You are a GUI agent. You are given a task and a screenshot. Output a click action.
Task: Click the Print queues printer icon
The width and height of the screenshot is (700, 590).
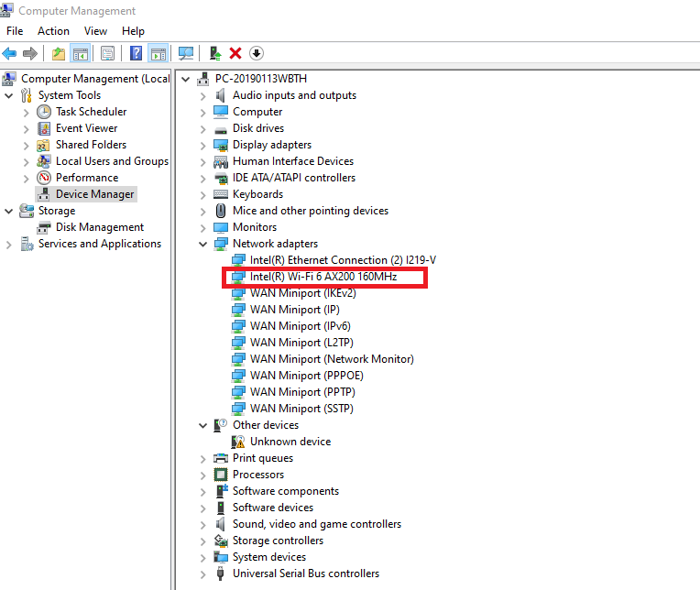click(x=221, y=458)
